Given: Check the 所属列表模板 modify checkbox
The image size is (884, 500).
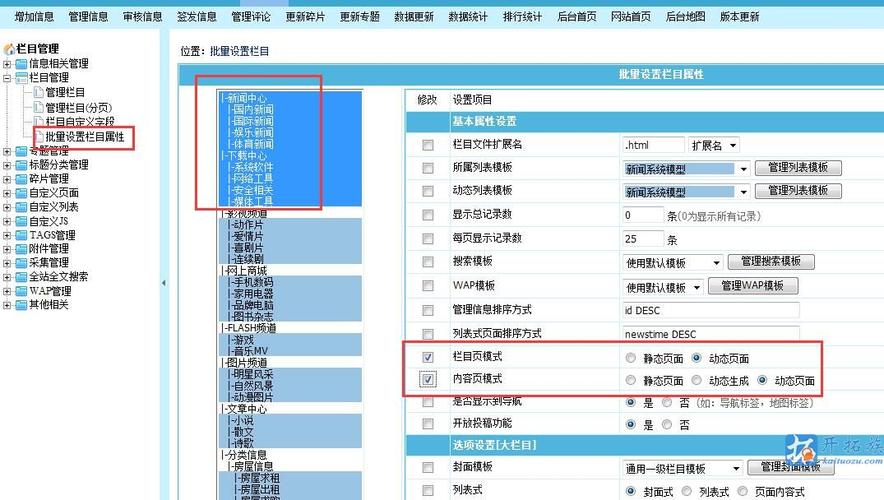Looking at the screenshot, I should (x=428, y=168).
